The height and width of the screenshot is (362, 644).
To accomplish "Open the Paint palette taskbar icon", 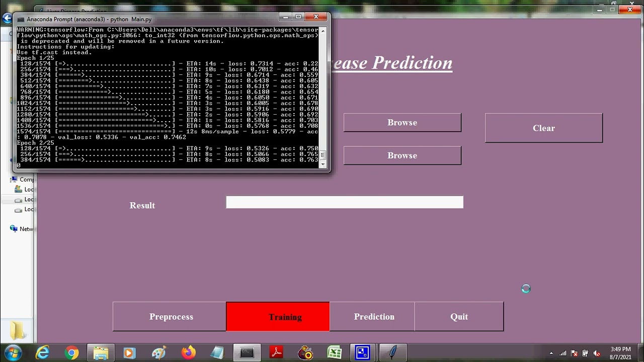I will [x=159, y=353].
